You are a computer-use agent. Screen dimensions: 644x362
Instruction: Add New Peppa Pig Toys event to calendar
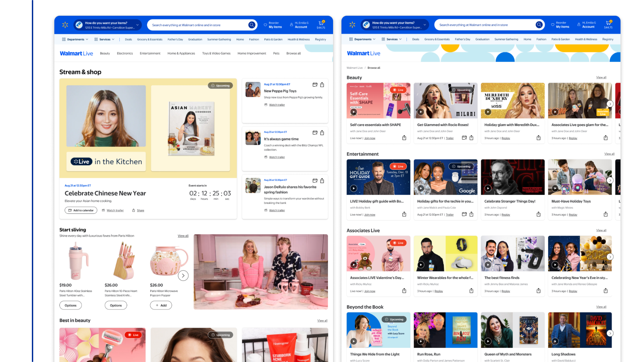(x=315, y=85)
